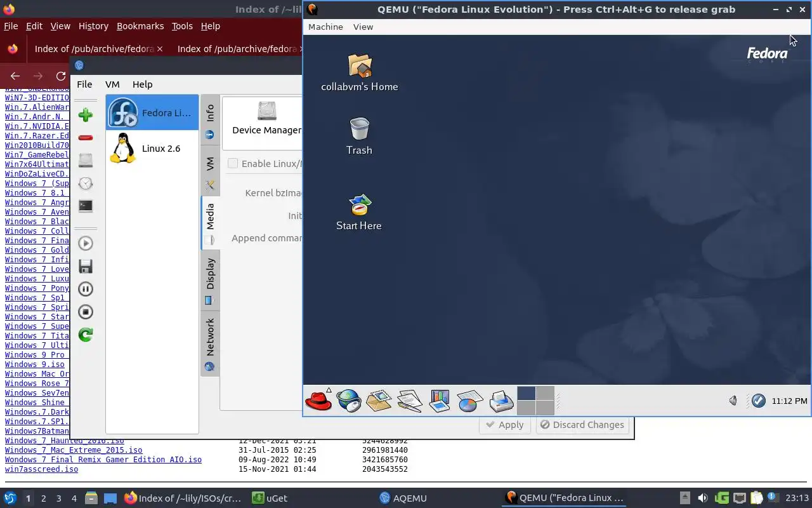
Task: Launch the presentation chart icon in Fedora panel
Action: (x=439, y=401)
